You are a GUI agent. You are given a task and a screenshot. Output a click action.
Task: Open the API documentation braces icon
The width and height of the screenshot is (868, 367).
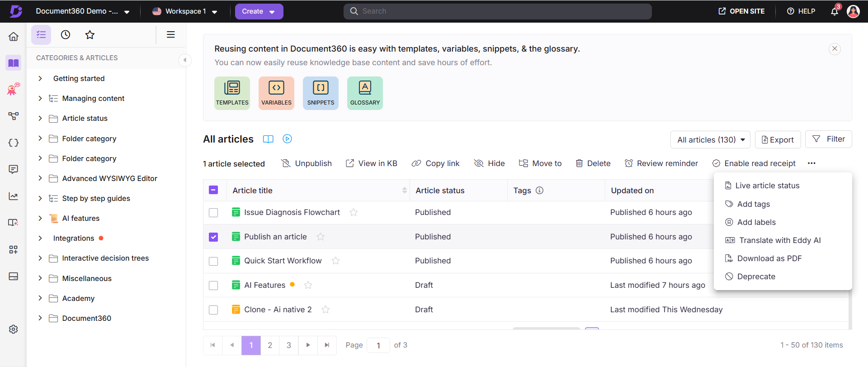pos(14,143)
